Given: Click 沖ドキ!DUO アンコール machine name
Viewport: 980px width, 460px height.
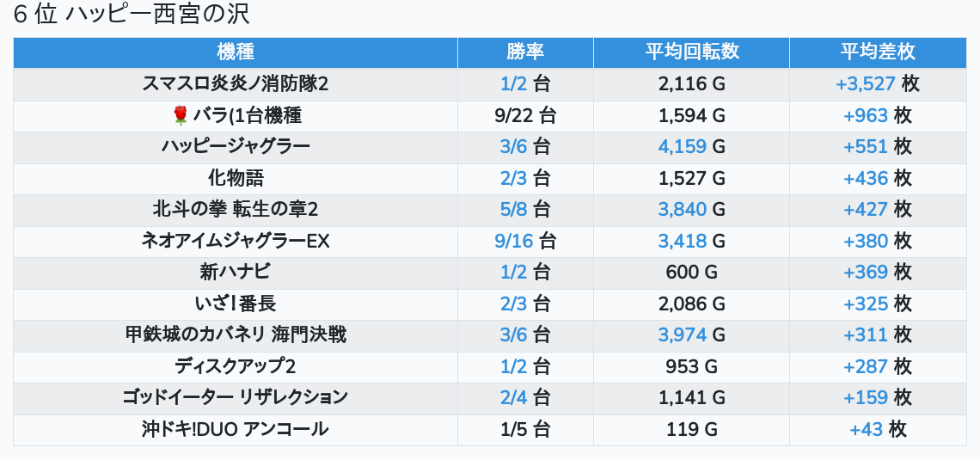Looking at the screenshot, I should point(236,429).
